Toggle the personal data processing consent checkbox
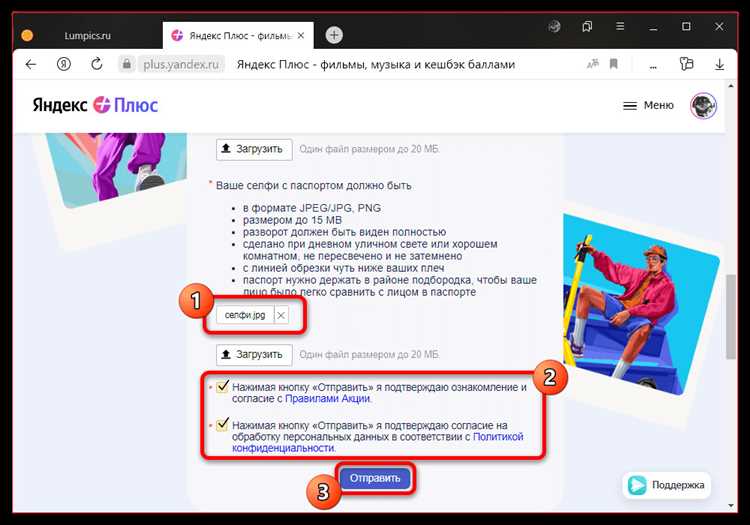 pos(222,425)
